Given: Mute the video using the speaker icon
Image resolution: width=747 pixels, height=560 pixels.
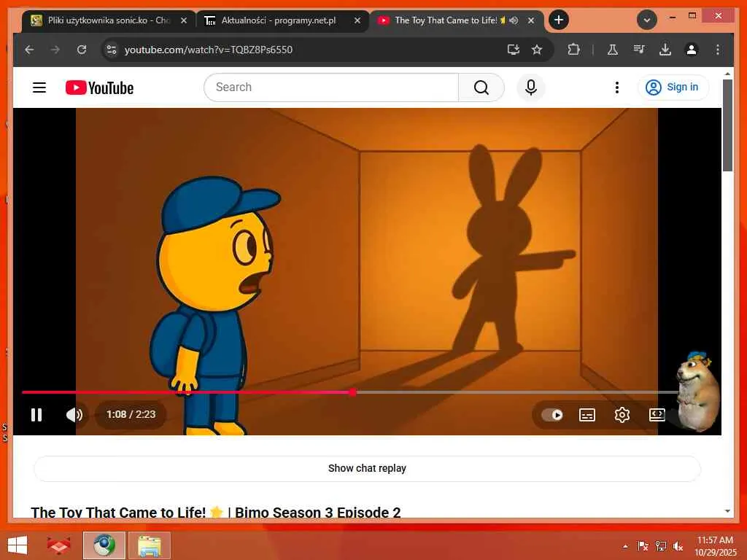Looking at the screenshot, I should (x=74, y=415).
